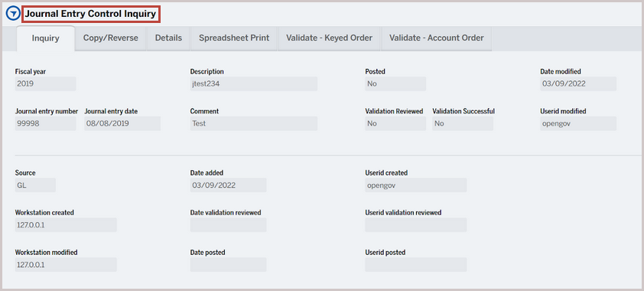Click the Userid validation reviewed label

(x=403, y=212)
